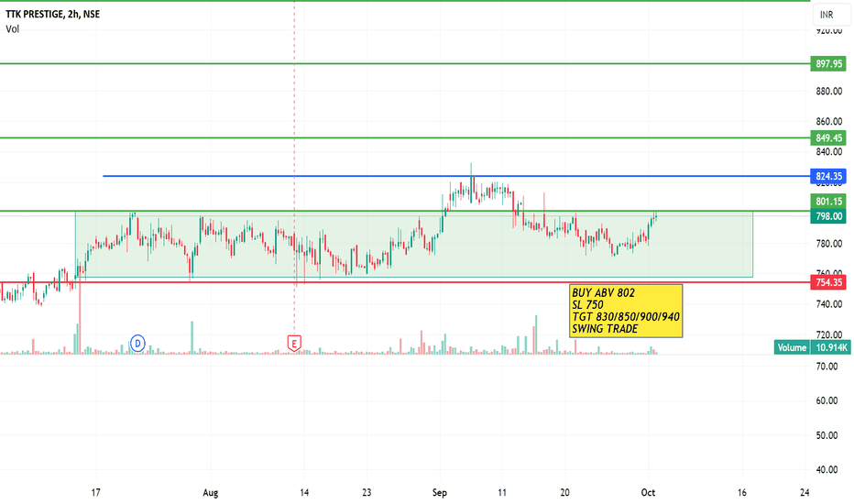Viewport: 854px width, 504px height.
Task: Click the Vol indicator label
Action: 13,29
